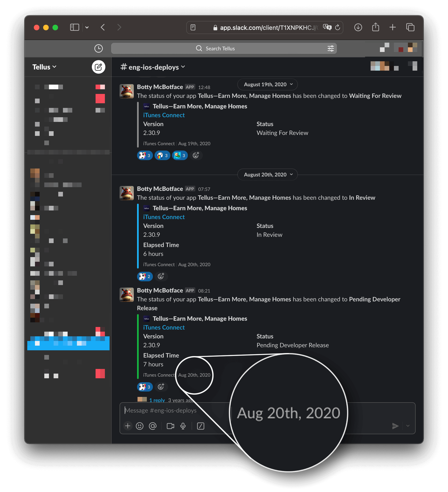Image resolution: width=448 pixels, height=492 pixels.
Task: Open a new Safari tab
Action: [x=393, y=27]
